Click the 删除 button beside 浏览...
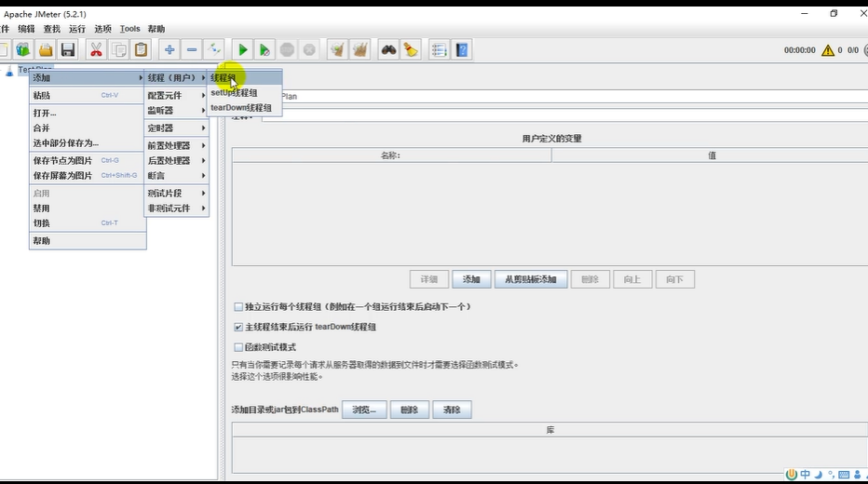This screenshot has width=868, height=484. 409,410
